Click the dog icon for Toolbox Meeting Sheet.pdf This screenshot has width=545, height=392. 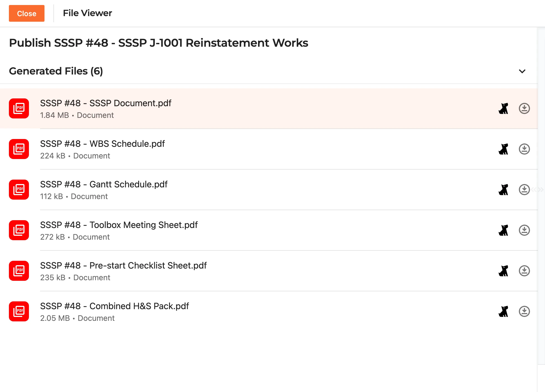click(x=503, y=230)
